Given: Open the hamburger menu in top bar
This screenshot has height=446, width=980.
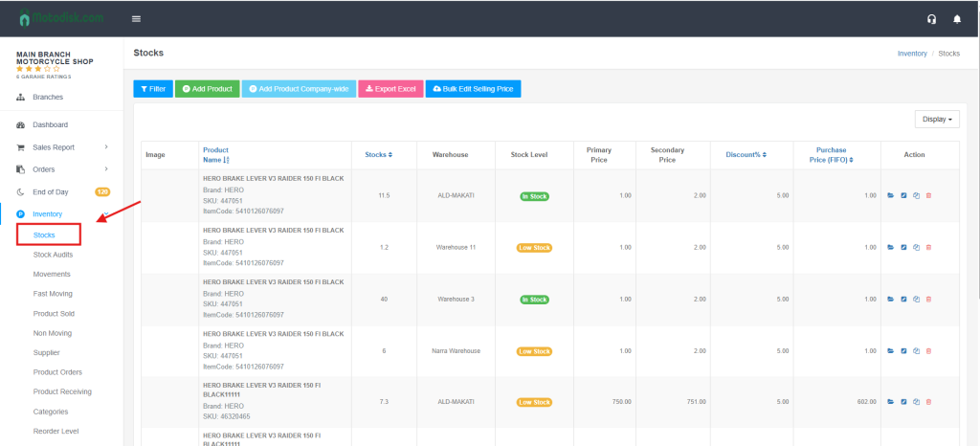Looking at the screenshot, I should pyautogui.click(x=136, y=18).
